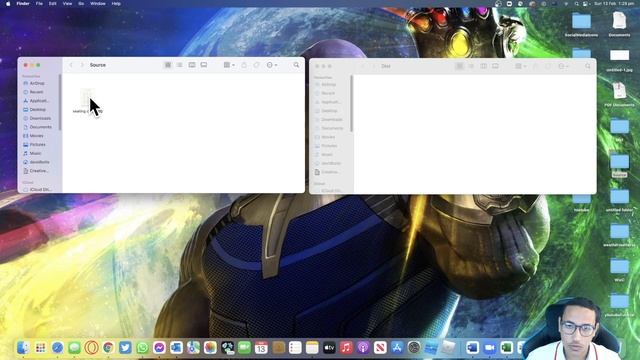Click the Source window sidebar scrollbar
The image size is (640, 360).
pyautogui.click(x=60, y=102)
